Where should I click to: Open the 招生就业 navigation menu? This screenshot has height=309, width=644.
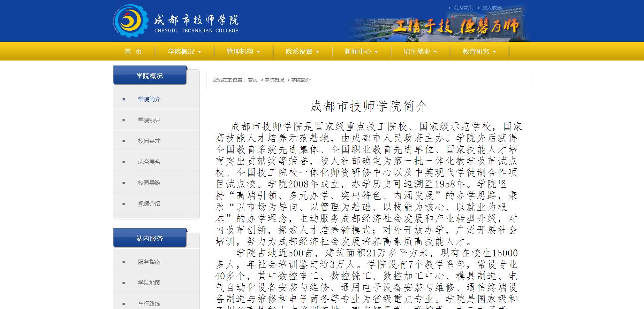417,52
